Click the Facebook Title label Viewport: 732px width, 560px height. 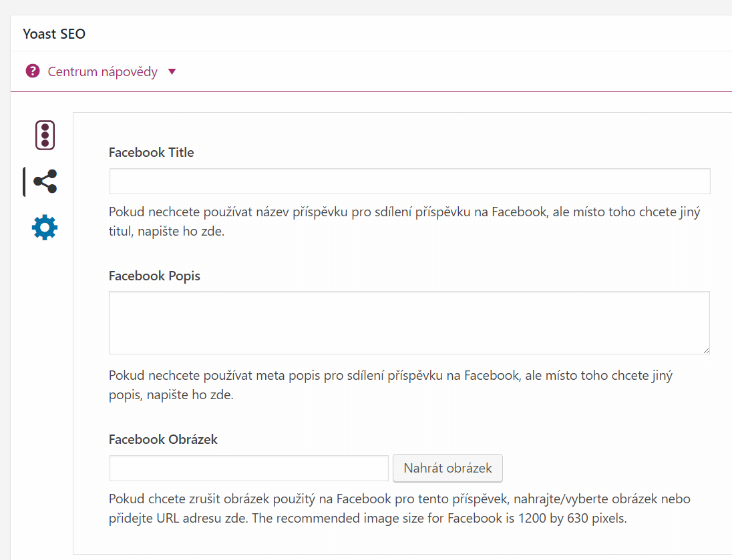click(x=151, y=152)
